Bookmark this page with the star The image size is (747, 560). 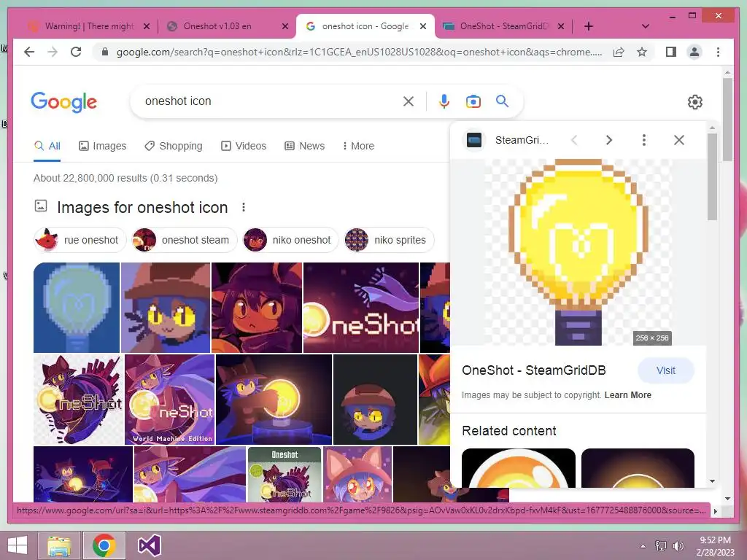(642, 52)
